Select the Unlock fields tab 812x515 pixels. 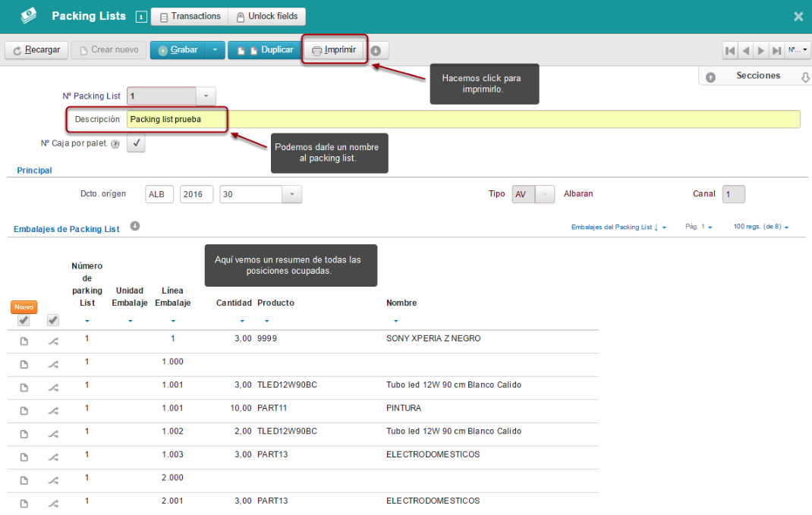pos(267,17)
